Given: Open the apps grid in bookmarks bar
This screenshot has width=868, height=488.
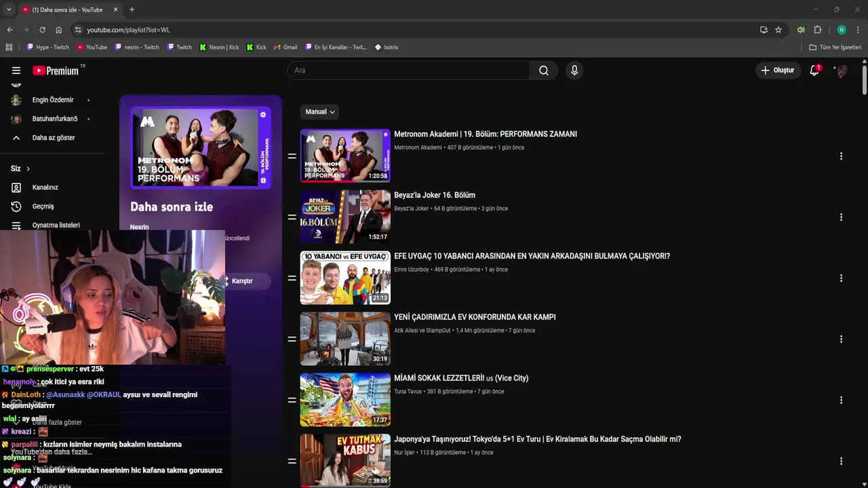Looking at the screenshot, I should [9, 47].
